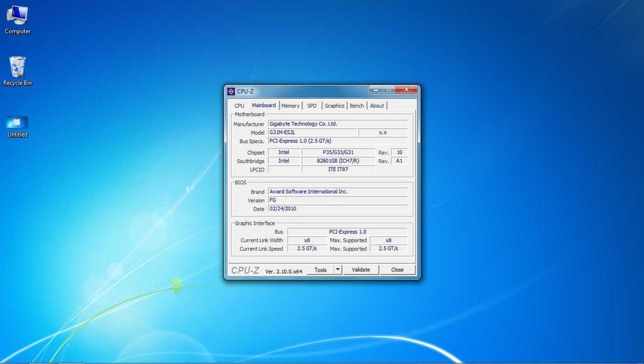Go to the Bench tab
This screenshot has width=644, height=364.
tap(357, 106)
